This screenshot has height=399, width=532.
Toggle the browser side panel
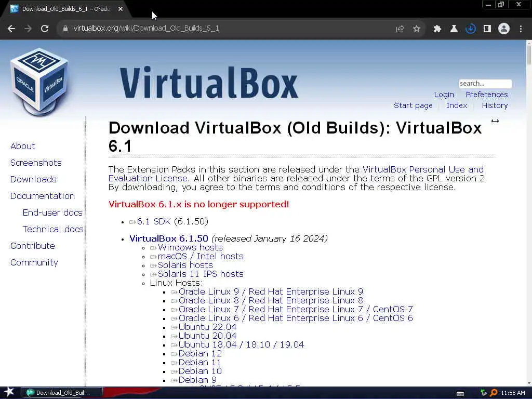coord(487,29)
